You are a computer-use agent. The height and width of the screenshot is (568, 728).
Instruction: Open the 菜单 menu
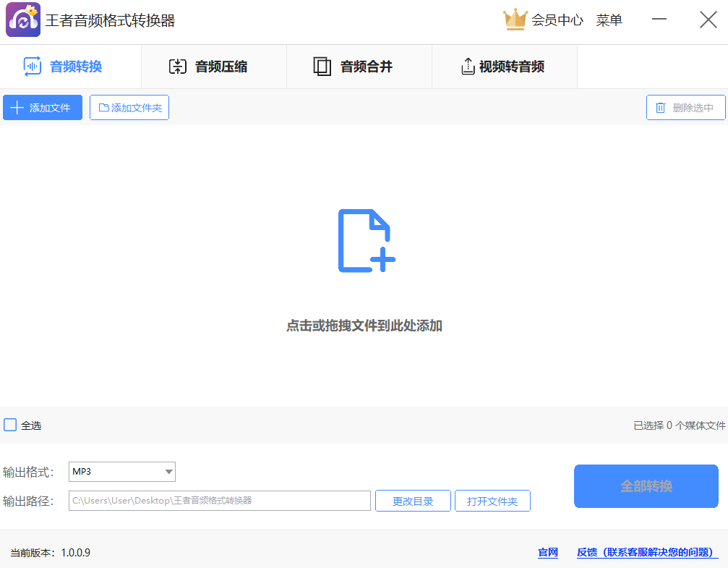pyautogui.click(x=609, y=20)
